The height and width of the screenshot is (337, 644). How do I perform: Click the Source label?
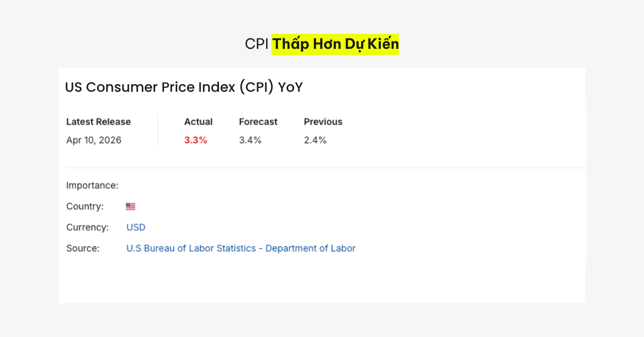coord(83,248)
